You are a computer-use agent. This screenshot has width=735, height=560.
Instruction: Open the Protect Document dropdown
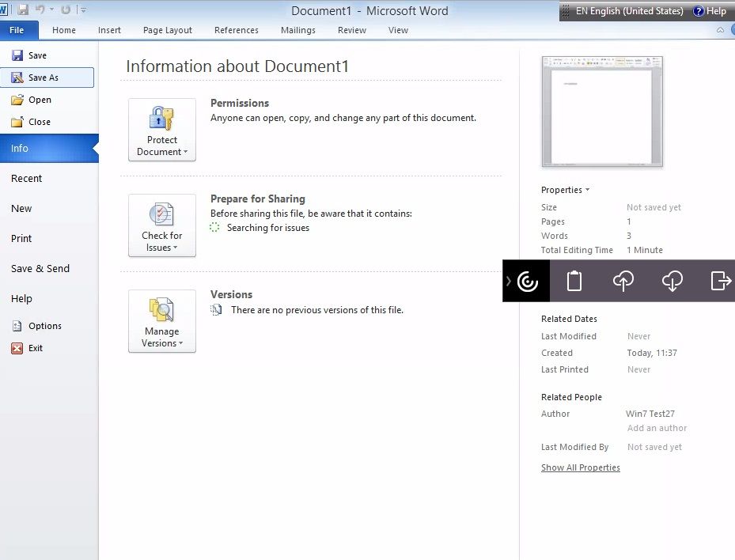coord(162,130)
